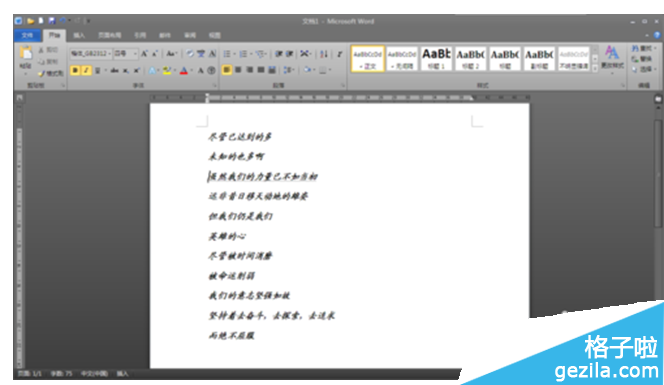Switch to the View ribbon tab
The height and width of the screenshot is (385, 664).
[214, 35]
